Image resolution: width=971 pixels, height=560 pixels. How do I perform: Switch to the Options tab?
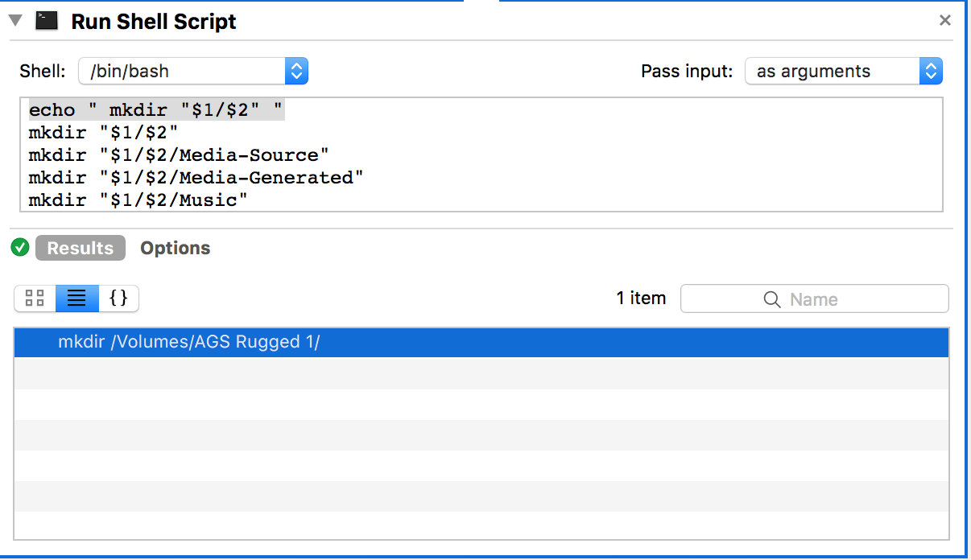[x=175, y=248]
